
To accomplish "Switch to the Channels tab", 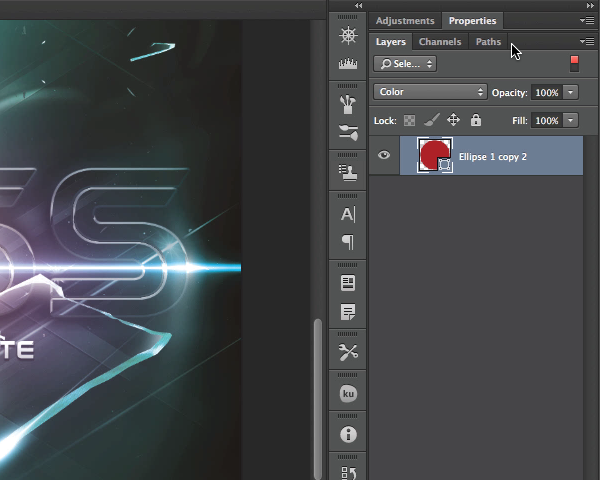I will click(440, 42).
